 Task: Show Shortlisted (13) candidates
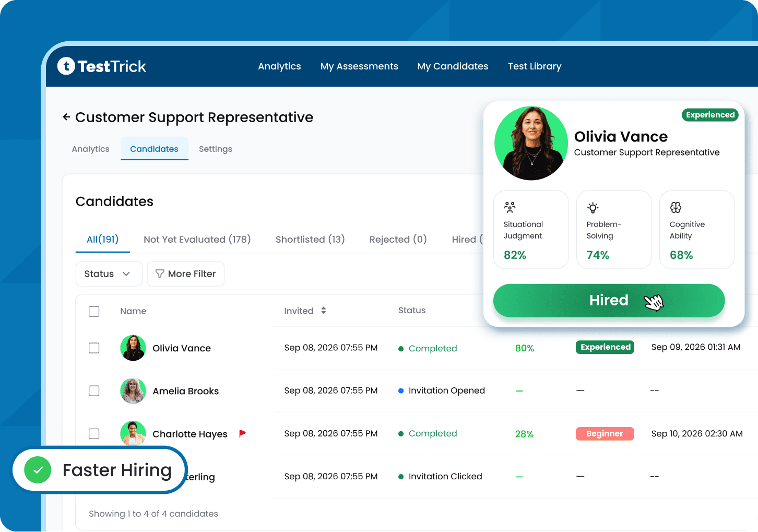click(x=310, y=239)
